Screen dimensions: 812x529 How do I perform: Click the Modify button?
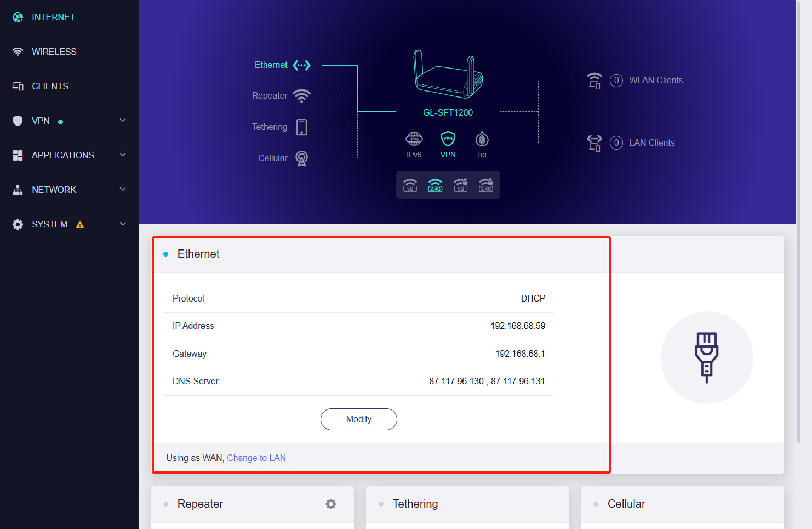(359, 419)
